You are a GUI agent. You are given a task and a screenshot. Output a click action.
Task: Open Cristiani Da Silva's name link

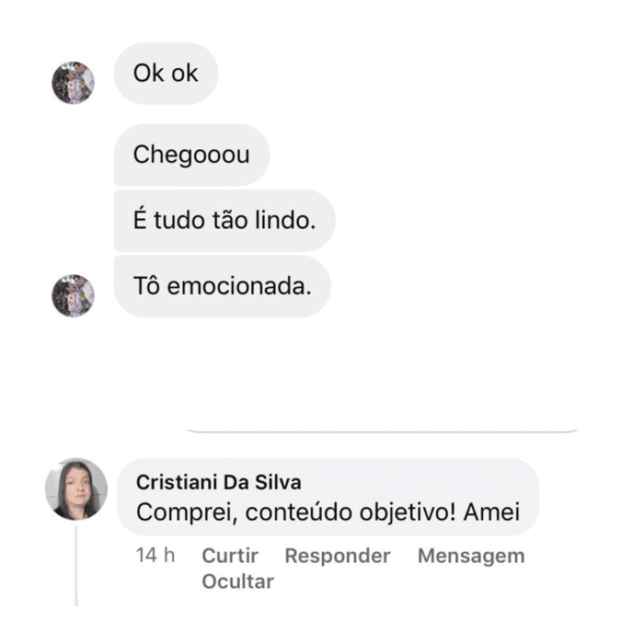[218, 482]
